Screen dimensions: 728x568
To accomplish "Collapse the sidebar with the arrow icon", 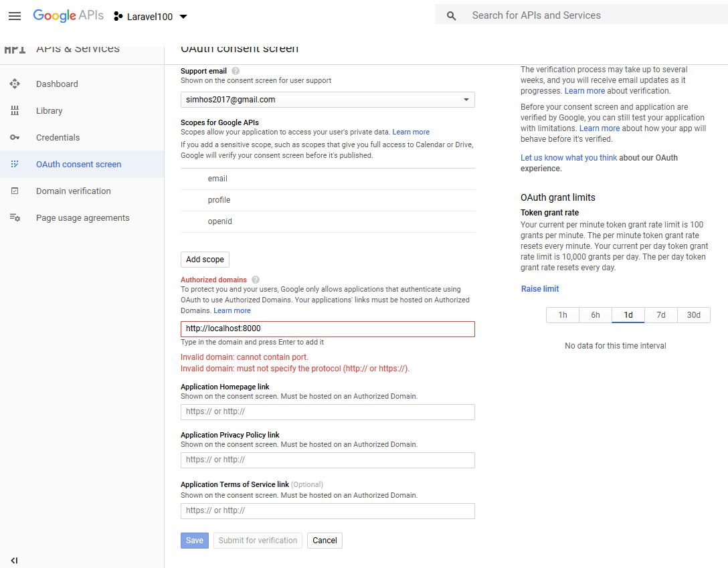I will 15,560.
